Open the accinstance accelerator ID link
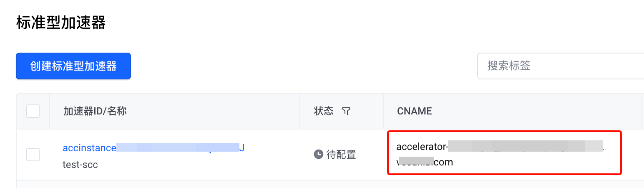The width and height of the screenshot is (644, 188). [153, 147]
